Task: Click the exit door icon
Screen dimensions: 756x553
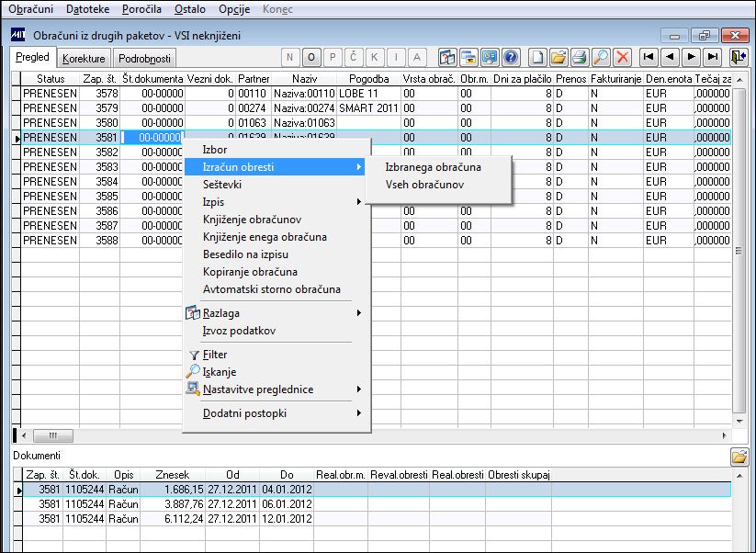Action: pos(738,57)
